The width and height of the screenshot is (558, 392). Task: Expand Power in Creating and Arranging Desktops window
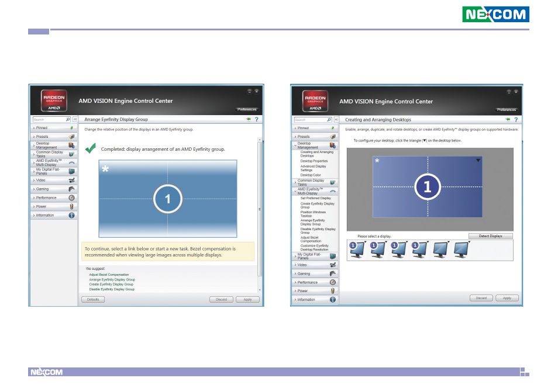(x=315, y=291)
